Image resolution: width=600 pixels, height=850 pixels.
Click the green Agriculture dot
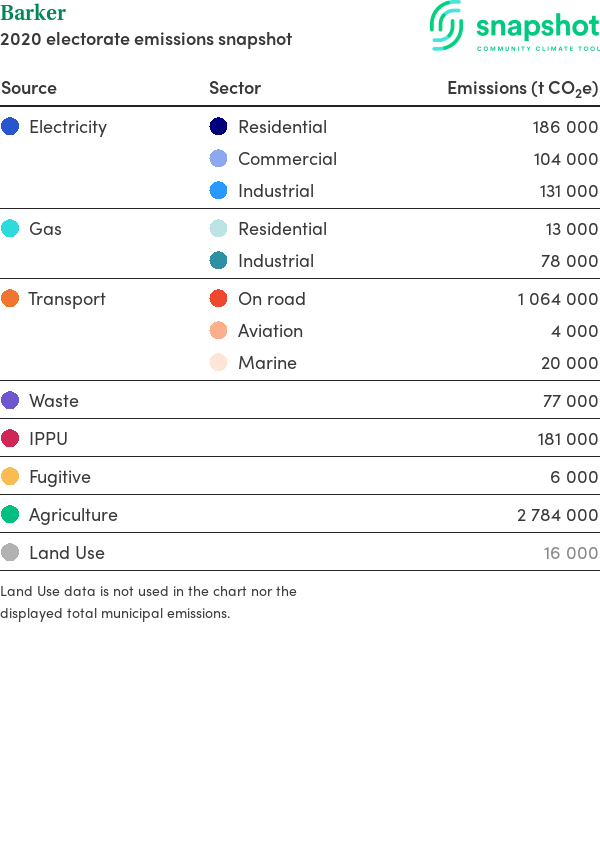point(10,514)
